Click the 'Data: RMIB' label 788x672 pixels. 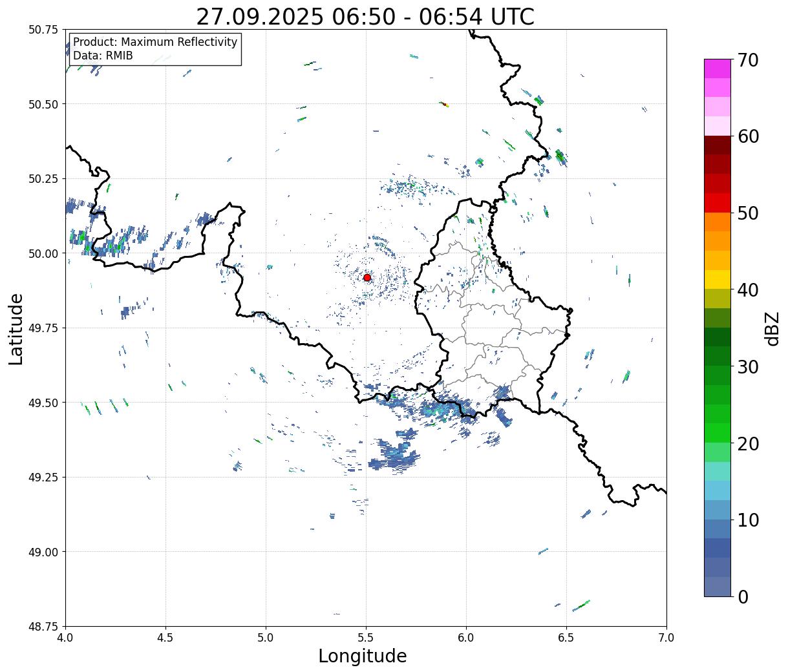click(x=103, y=56)
